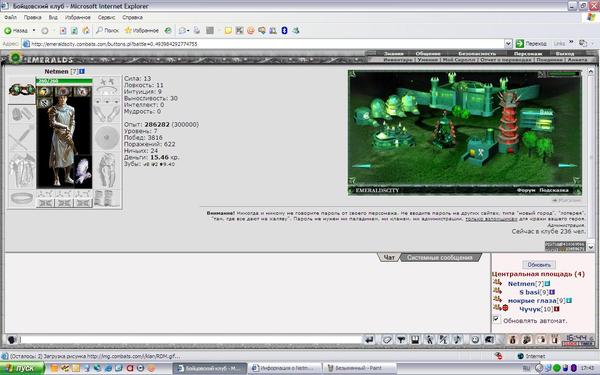Screen dimensions: 600x375
Task: Click the Обновить button in player list
Action: [539, 264]
